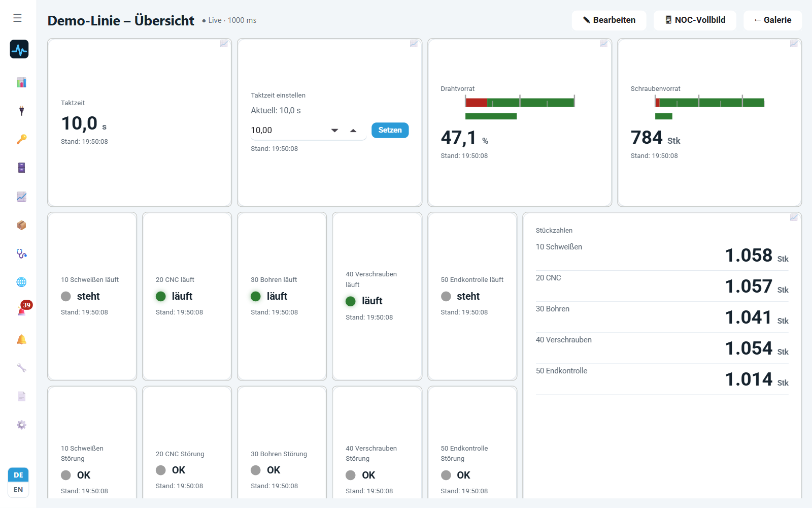Open the hamburger menu in the sidebar
Viewport: 812px width, 508px height.
click(17, 18)
